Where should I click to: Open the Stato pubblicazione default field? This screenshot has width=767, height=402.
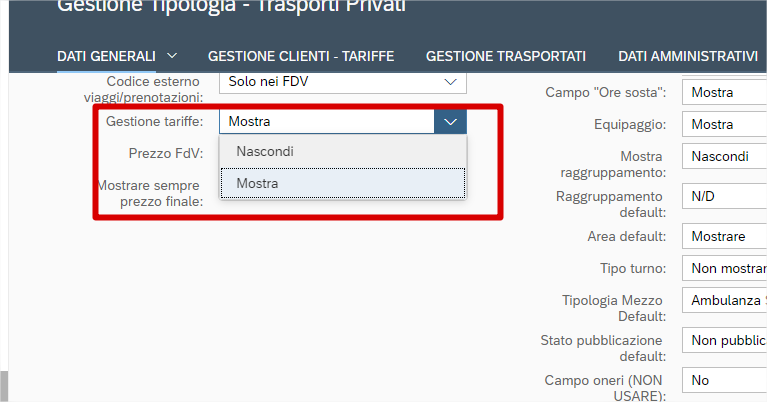(x=724, y=341)
